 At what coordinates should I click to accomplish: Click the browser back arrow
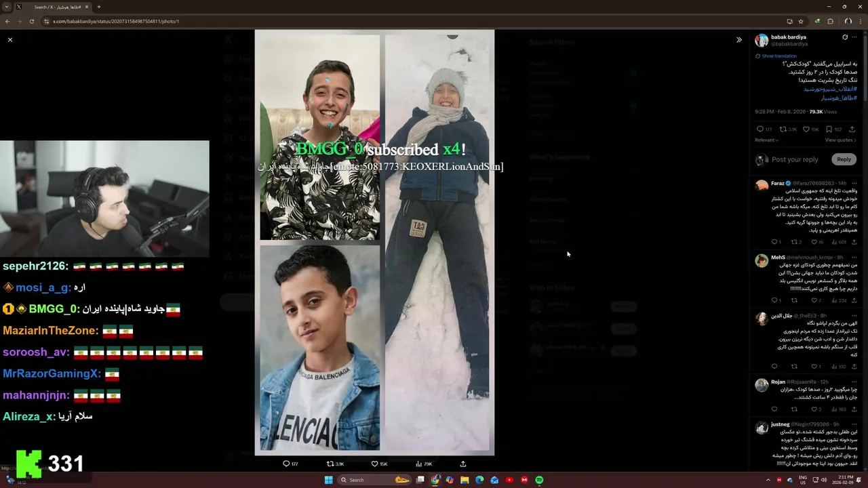[x=7, y=21]
